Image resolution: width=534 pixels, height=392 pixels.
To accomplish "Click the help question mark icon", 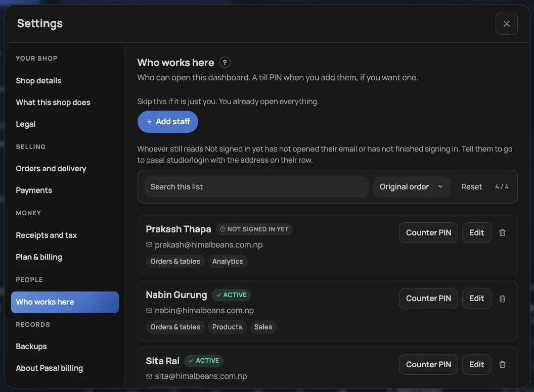I will 225,62.
